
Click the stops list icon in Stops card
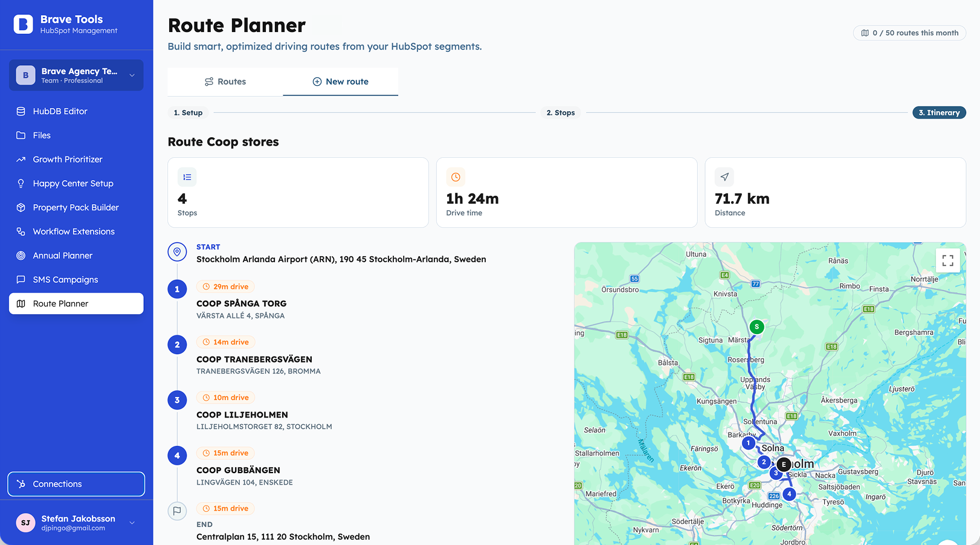tap(187, 177)
